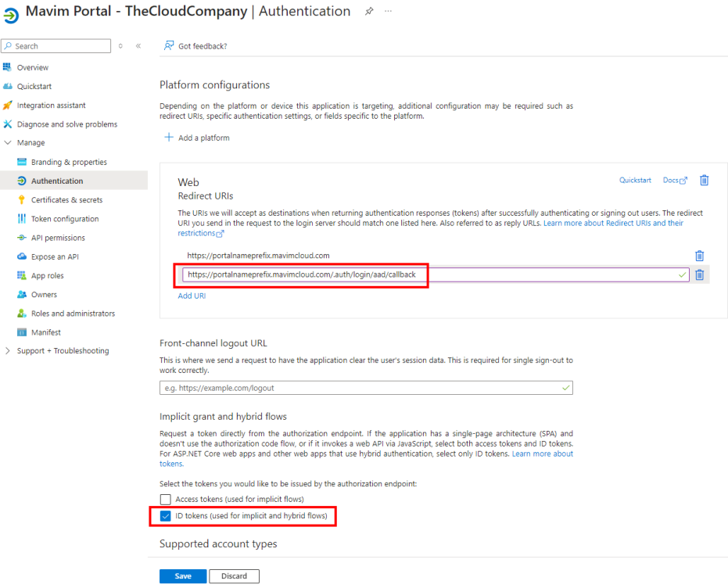Image resolution: width=728 pixels, height=588 pixels.
Task: Click the Token configuration bars icon
Action: coord(22,219)
